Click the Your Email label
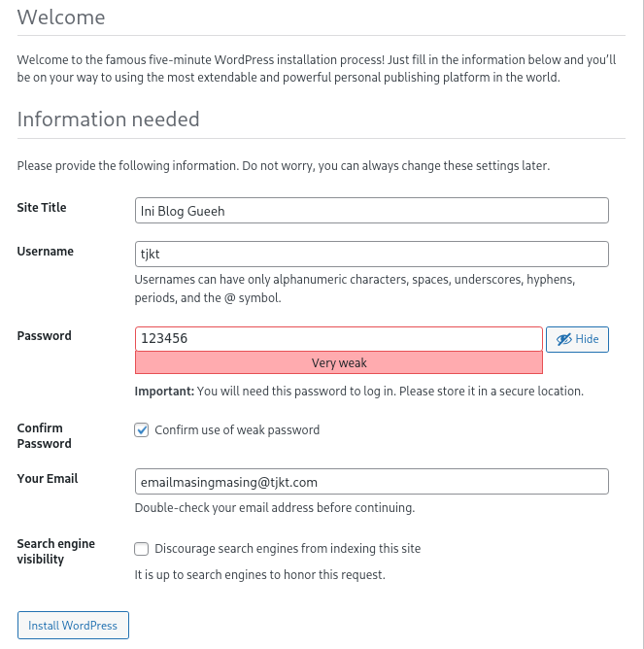Viewport: 644px width, 649px height. (47, 478)
